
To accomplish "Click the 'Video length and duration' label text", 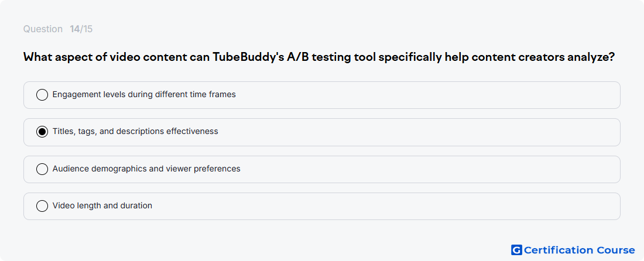I will click(x=102, y=205).
